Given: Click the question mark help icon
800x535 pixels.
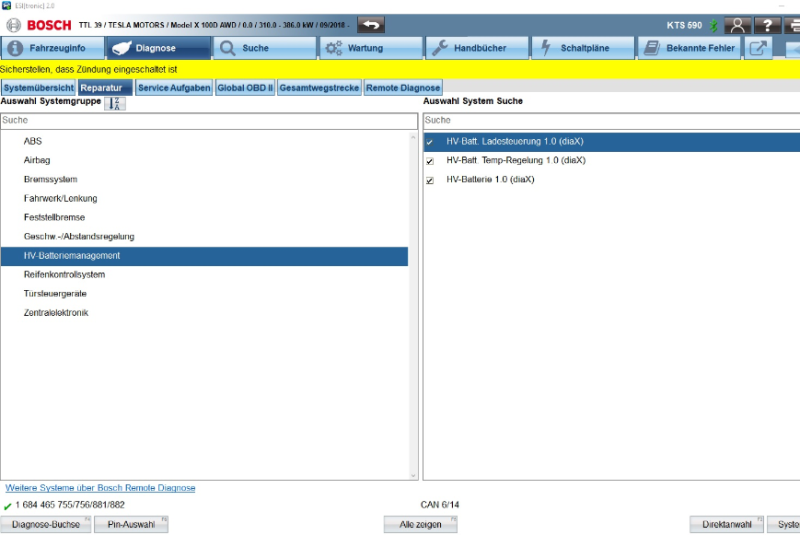Looking at the screenshot, I should [x=768, y=25].
